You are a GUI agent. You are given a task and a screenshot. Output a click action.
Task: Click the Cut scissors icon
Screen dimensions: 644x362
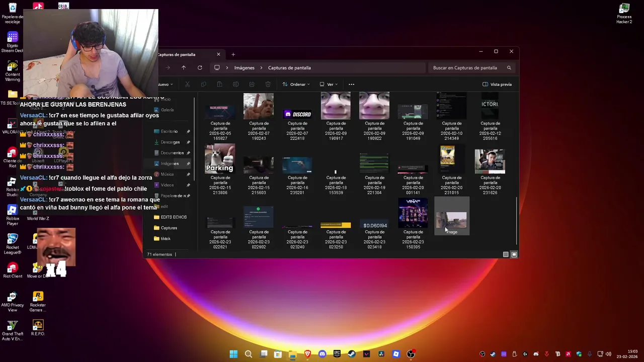[187, 84]
